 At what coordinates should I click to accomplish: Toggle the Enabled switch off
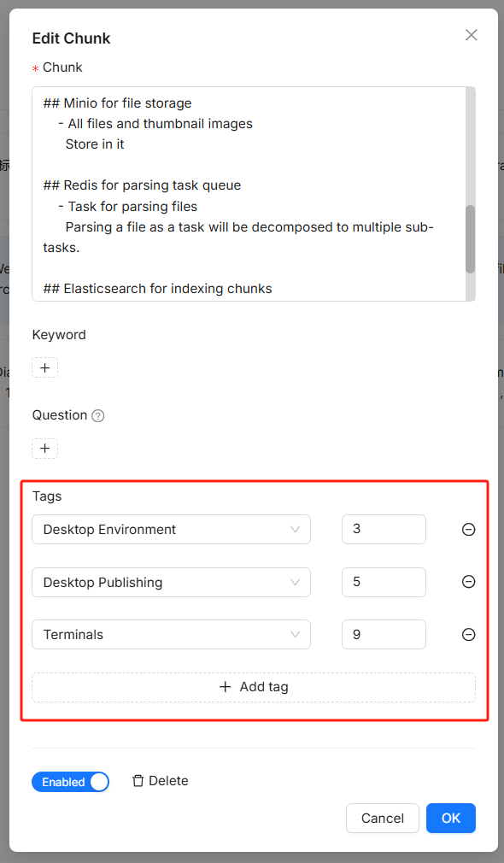coord(70,782)
